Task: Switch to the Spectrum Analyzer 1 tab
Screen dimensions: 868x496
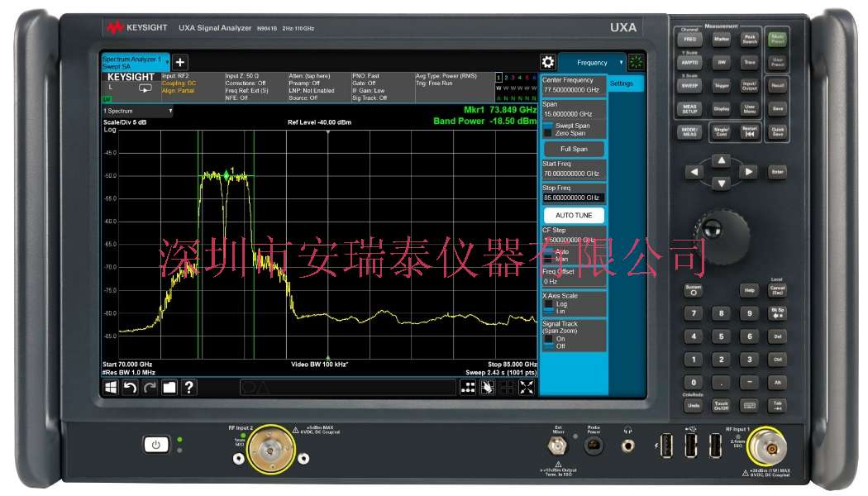Action: tap(132, 61)
